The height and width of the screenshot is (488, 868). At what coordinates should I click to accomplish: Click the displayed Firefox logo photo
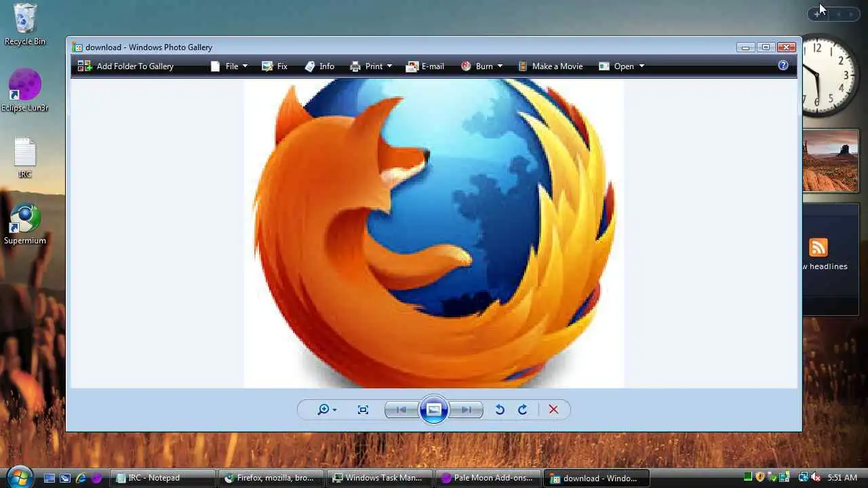coord(434,233)
